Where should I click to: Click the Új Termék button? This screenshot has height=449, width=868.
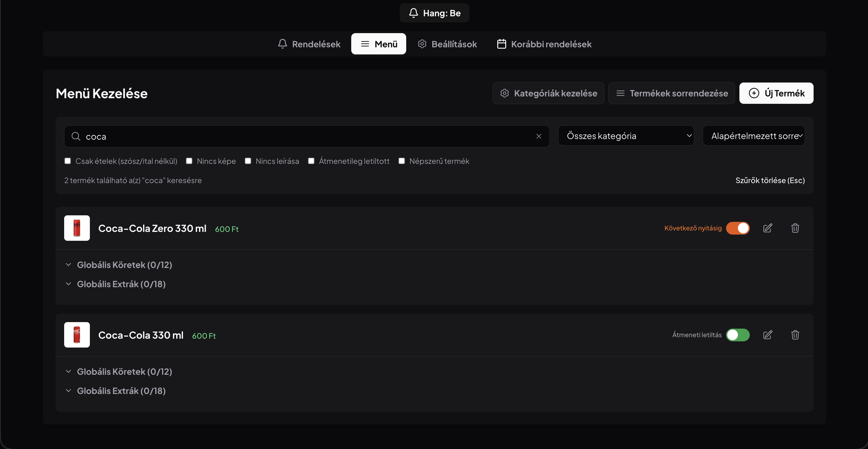[776, 93]
